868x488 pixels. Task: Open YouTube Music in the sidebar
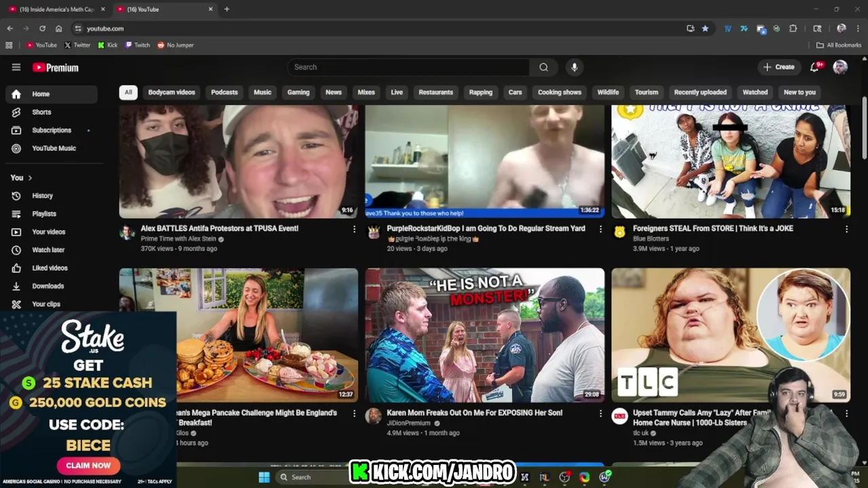click(52, 148)
